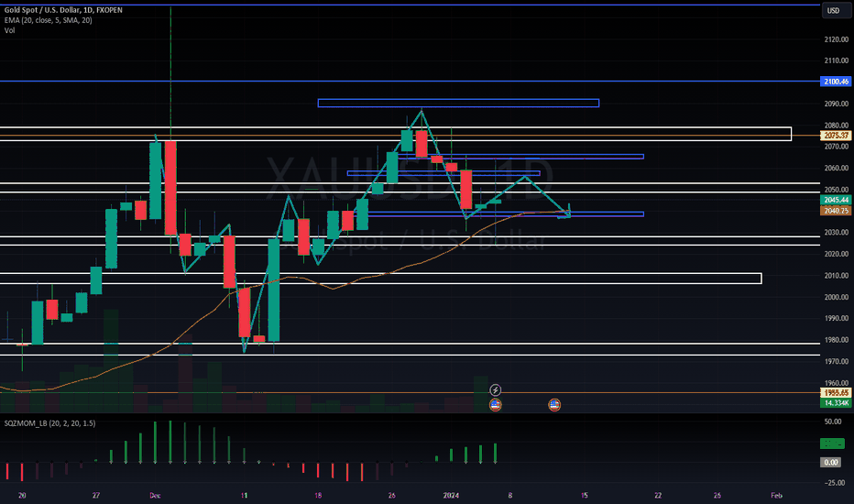This screenshot has width=854, height=504.
Task: Open the USD currency selector
Action: click(x=836, y=10)
